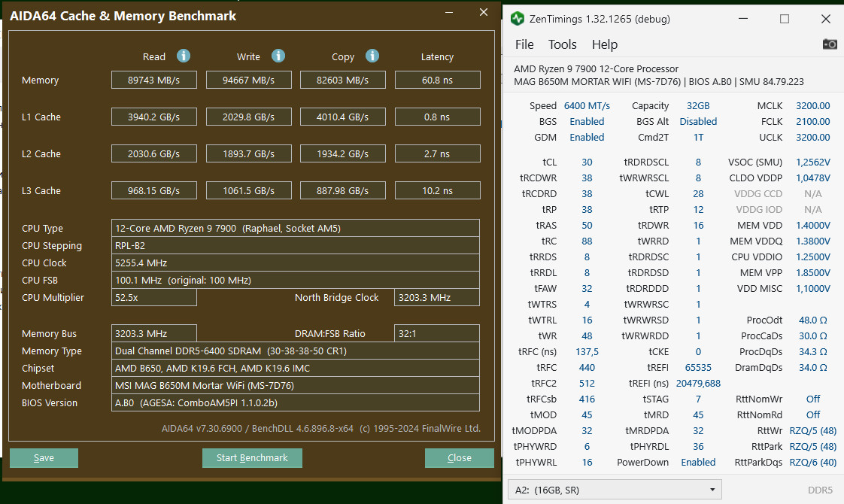
Task: Click ProcOdt value 48.0 Ω
Action: click(x=812, y=320)
